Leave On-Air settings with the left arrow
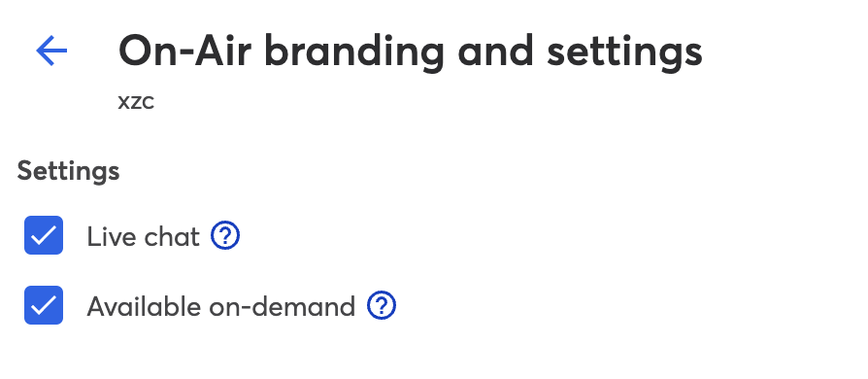The height and width of the screenshot is (379, 868). point(51,51)
